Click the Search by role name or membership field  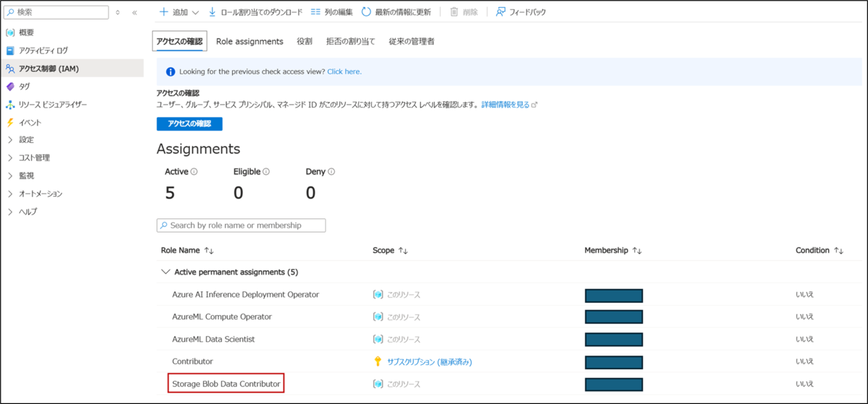pos(241,225)
